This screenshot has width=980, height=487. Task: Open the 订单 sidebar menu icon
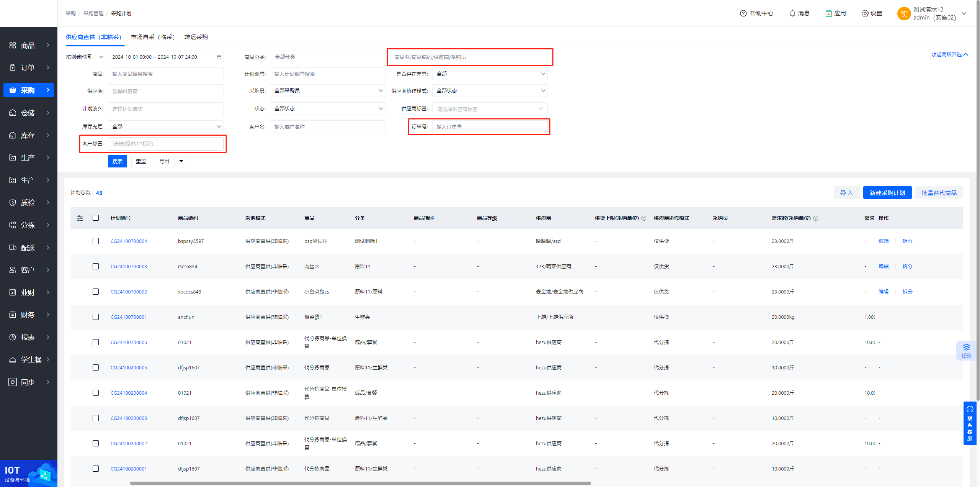[13, 67]
